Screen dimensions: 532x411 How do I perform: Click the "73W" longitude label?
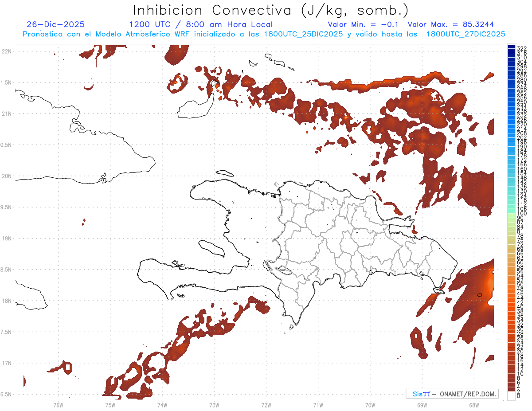click(x=214, y=405)
